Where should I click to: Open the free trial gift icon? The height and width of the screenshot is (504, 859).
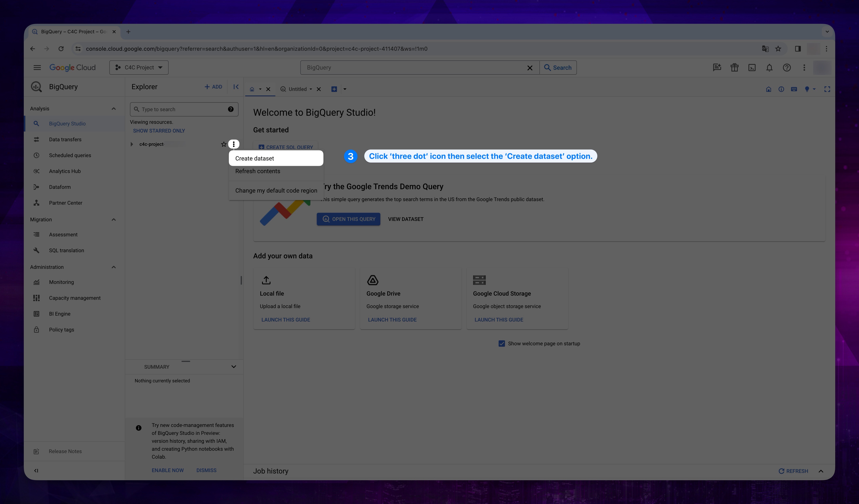point(734,68)
